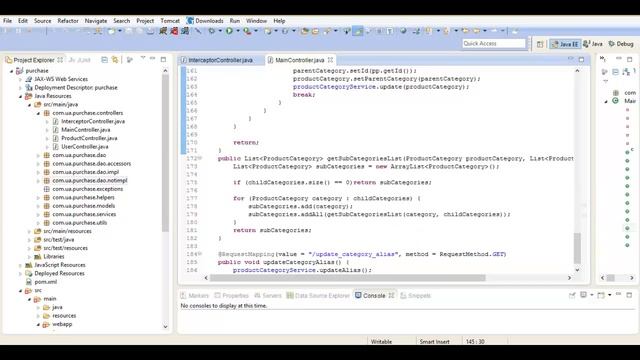Select UserController.java in the tree
Screen dimensions: 640x360
[84, 147]
